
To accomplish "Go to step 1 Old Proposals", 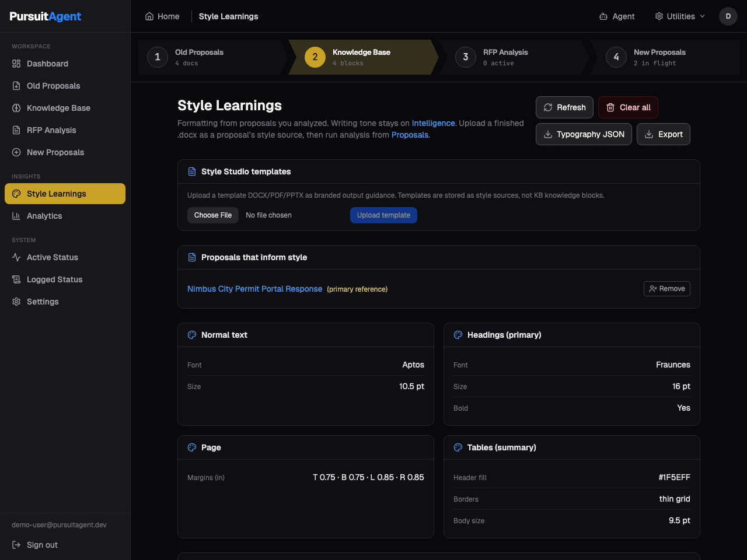I will point(212,57).
